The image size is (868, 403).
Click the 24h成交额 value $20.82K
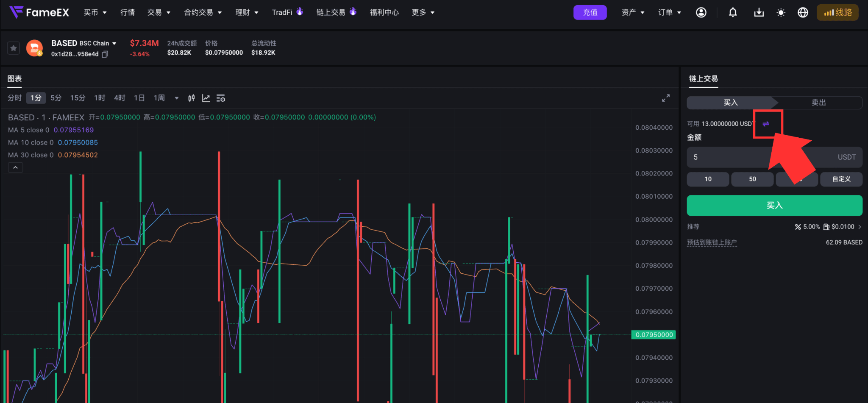click(179, 53)
